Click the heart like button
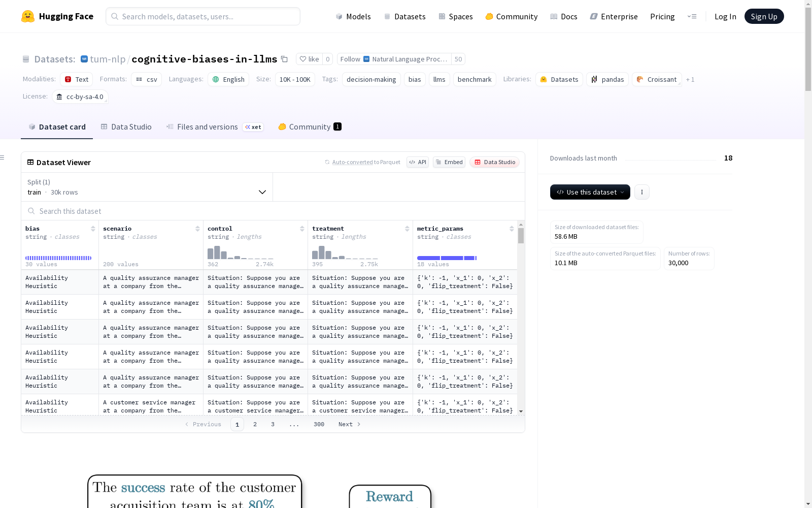Screen dimensions: 812x508 coord(309,59)
